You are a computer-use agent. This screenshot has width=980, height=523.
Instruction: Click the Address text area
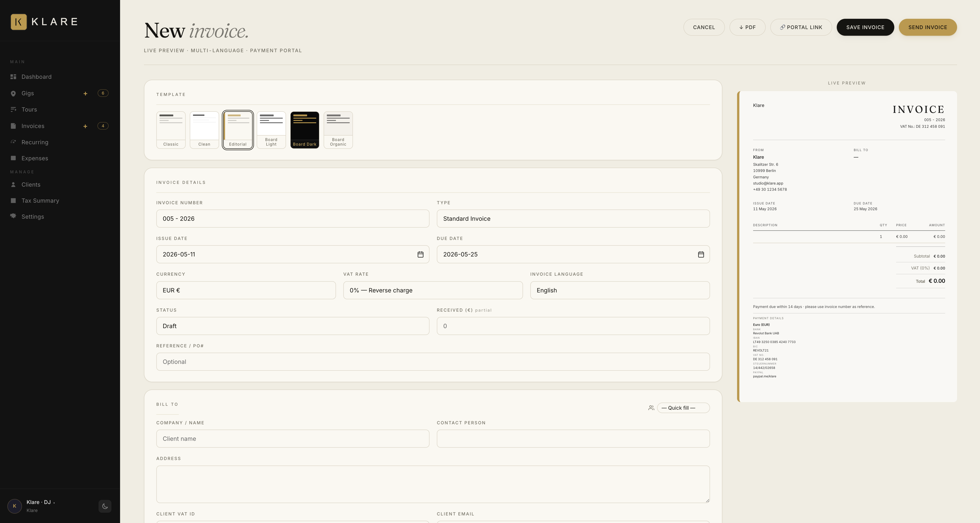tap(433, 484)
